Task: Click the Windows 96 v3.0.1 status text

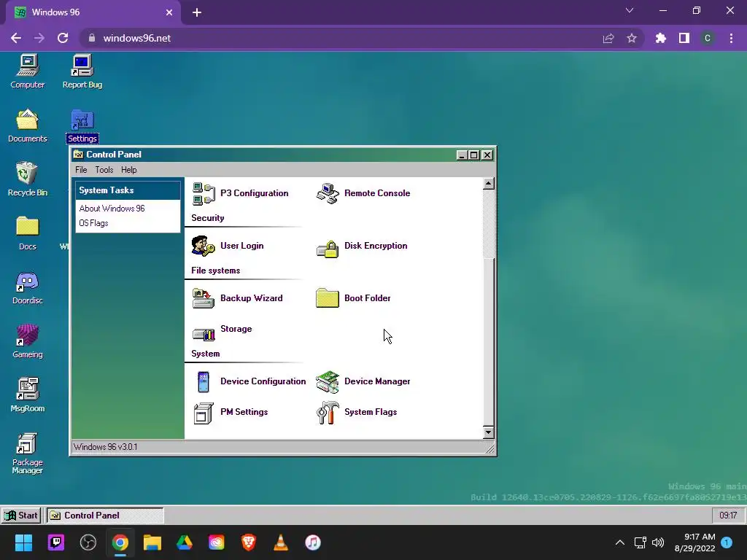Action: [x=105, y=447]
